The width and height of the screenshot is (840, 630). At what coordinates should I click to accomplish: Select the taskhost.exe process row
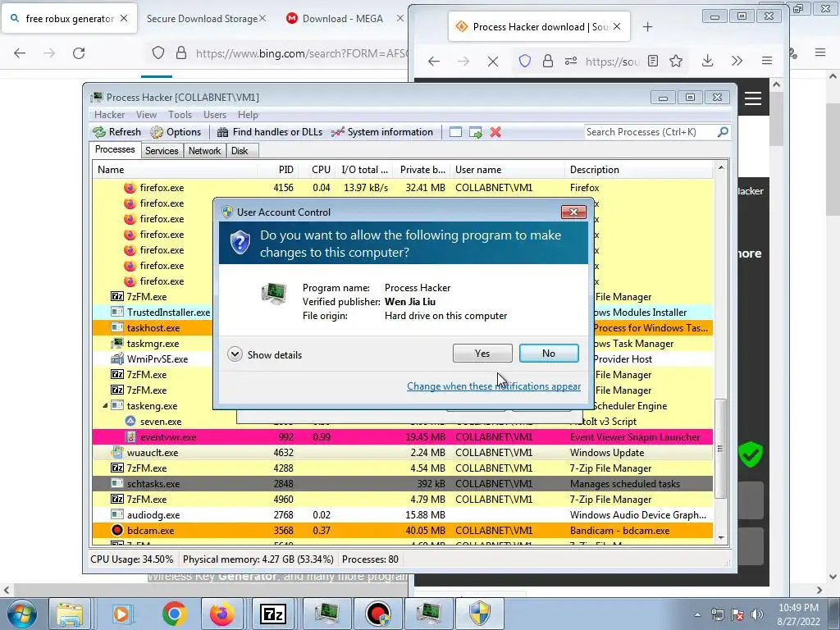402,327
